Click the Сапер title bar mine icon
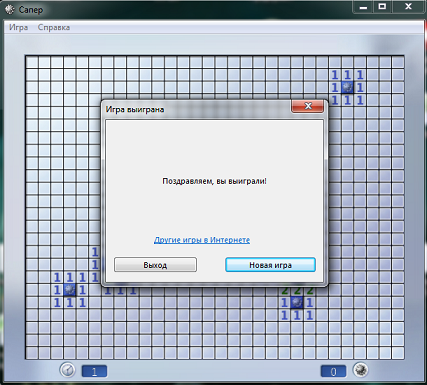Viewport: 427px width, 385px height. [x=10, y=10]
